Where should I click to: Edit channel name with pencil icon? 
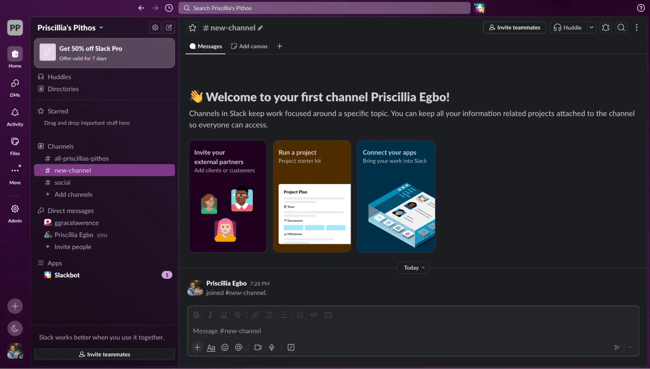pyautogui.click(x=260, y=28)
